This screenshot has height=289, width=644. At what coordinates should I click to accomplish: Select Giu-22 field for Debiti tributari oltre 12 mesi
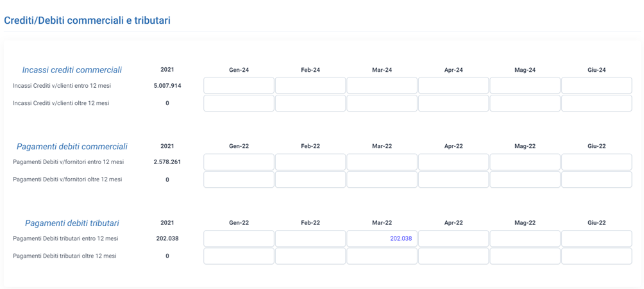click(x=597, y=256)
